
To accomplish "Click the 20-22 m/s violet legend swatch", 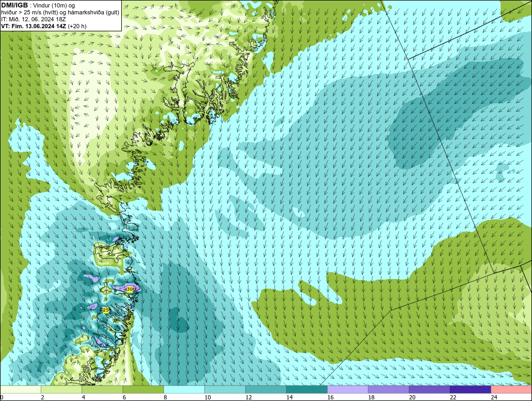I will point(429,389).
